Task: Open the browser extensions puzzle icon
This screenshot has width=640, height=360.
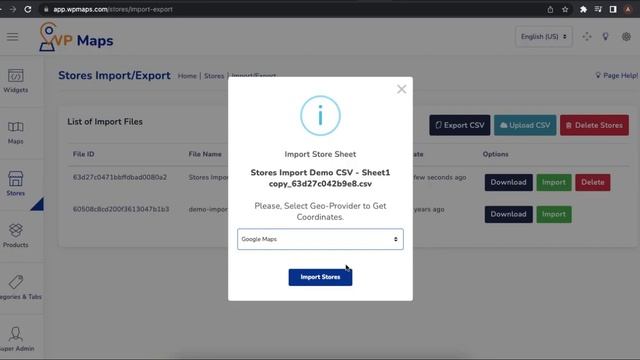Action: 583,9
